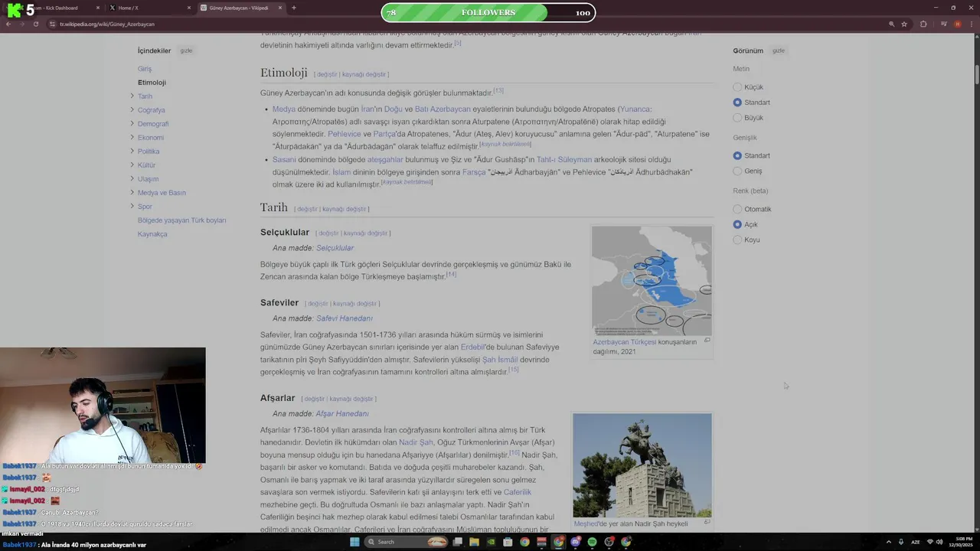Bookmark this page with the star icon
The height and width of the screenshot is (551, 980).
(x=904, y=24)
